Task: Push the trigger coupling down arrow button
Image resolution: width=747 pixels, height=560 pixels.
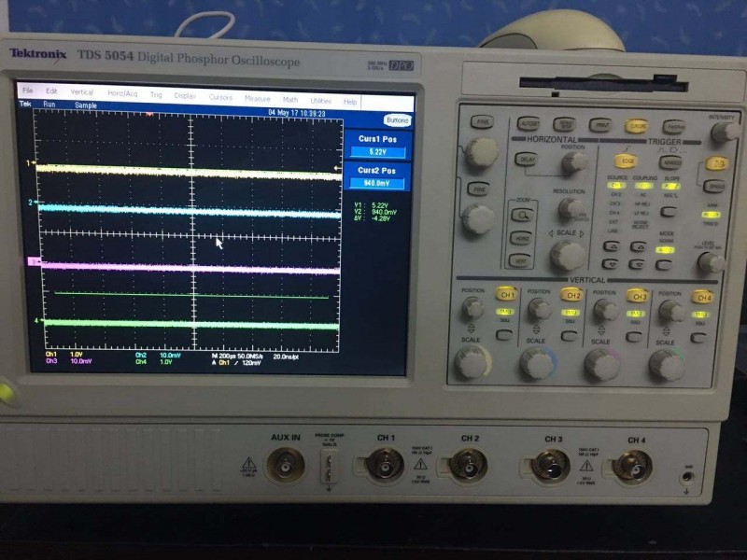Action: (637, 264)
